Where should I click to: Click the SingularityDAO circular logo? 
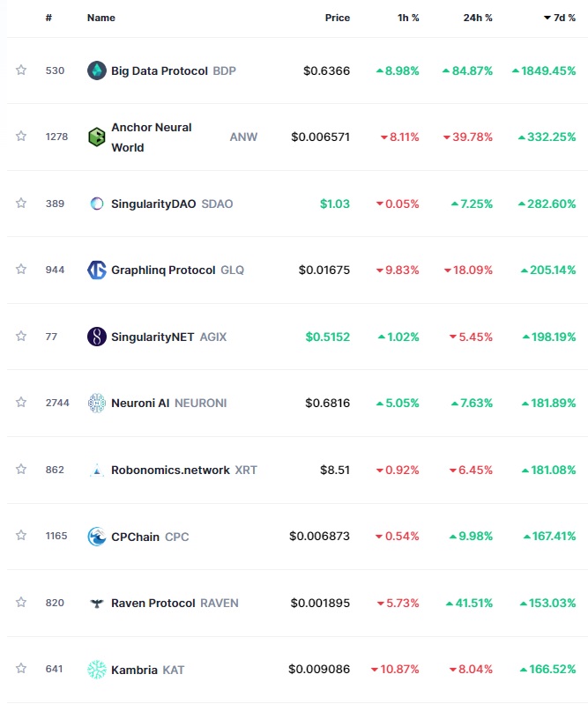tap(97, 204)
